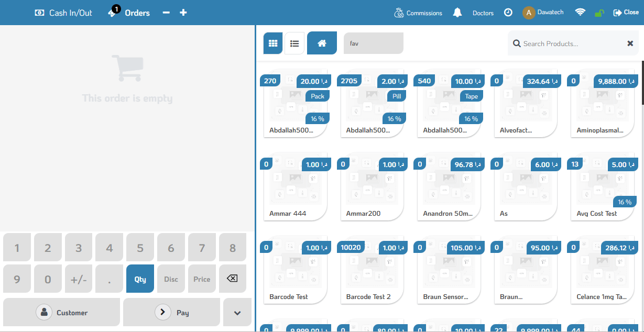
Task: Open the Orders list
Action: [x=129, y=13]
